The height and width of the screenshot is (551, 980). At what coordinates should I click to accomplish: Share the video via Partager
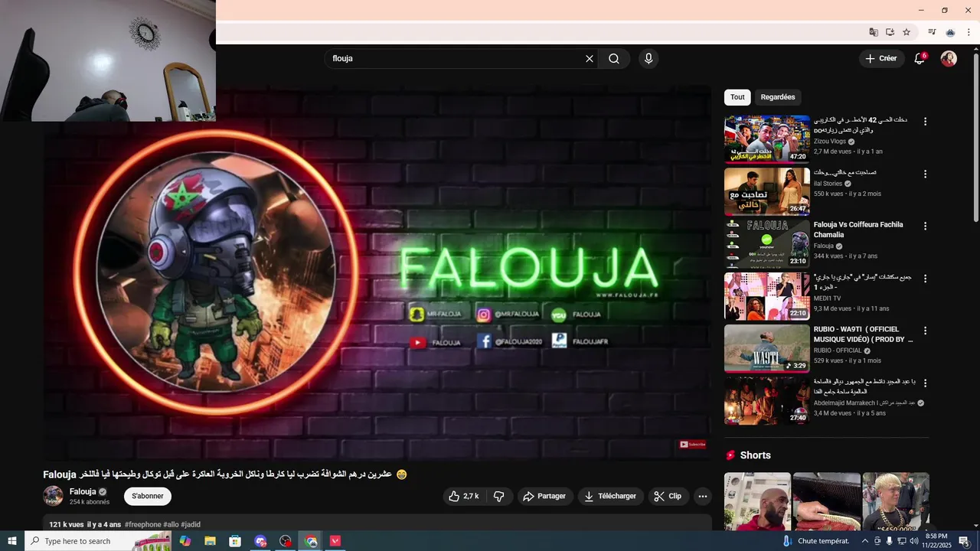pos(545,497)
